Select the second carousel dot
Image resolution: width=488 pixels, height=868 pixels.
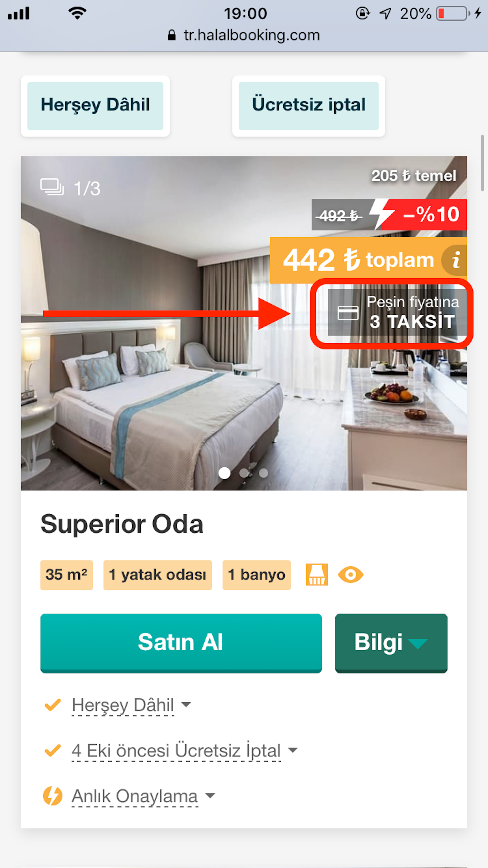click(244, 473)
